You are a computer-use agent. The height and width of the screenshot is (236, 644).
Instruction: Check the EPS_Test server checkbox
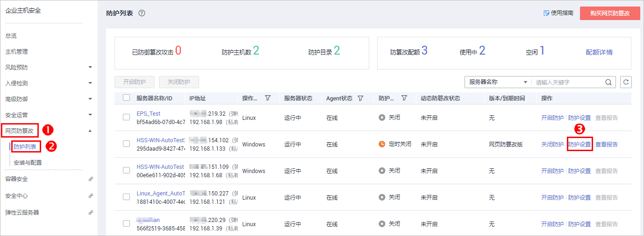(x=126, y=118)
